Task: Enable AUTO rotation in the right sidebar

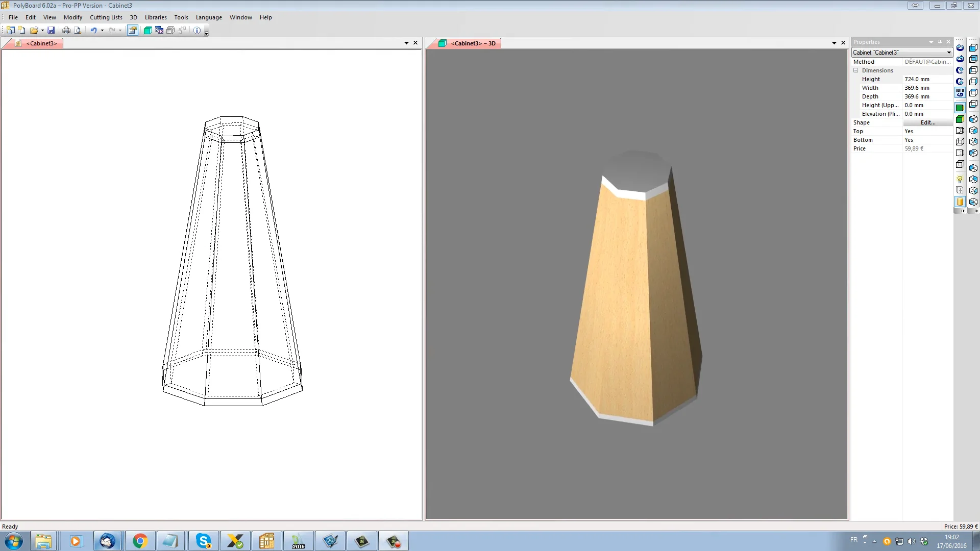Action: [960, 93]
